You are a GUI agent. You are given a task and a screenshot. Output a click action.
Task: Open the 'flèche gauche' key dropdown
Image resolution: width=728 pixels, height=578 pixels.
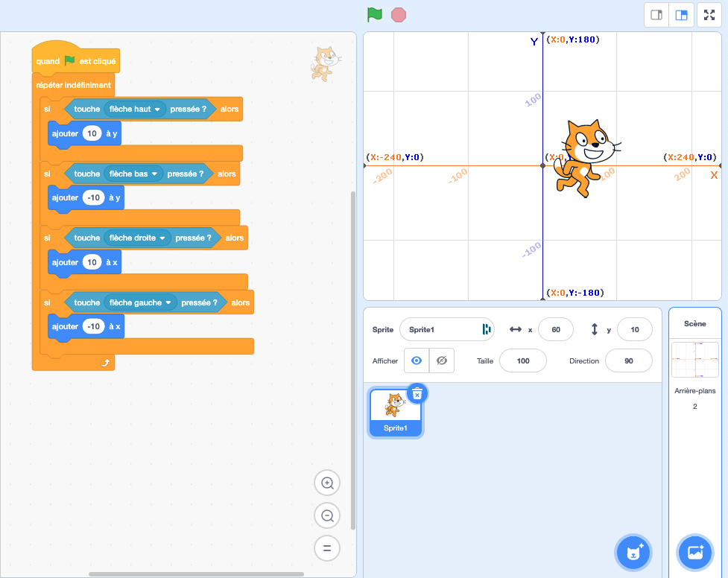pyautogui.click(x=140, y=302)
